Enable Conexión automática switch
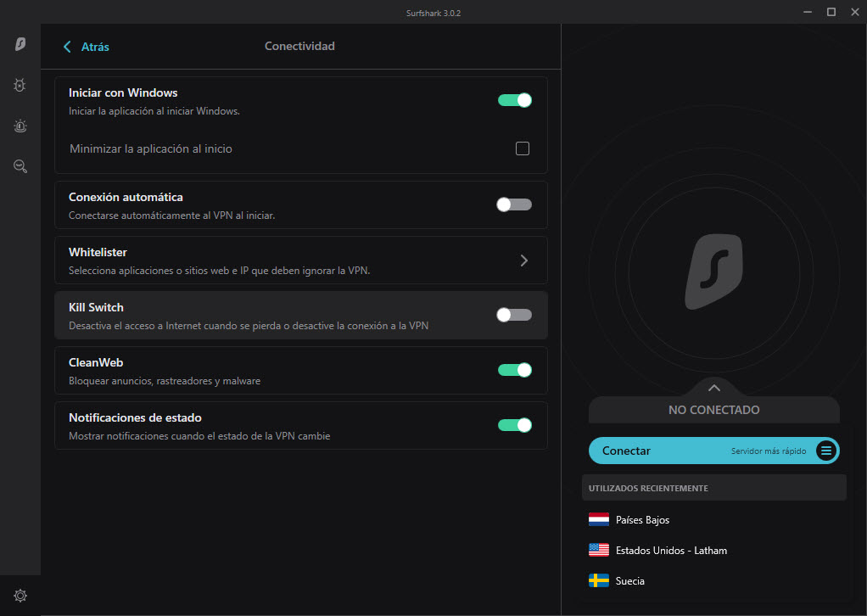 (514, 204)
